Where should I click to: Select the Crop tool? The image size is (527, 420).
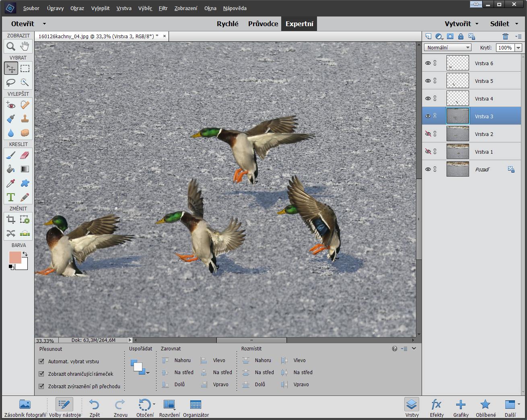(x=11, y=220)
